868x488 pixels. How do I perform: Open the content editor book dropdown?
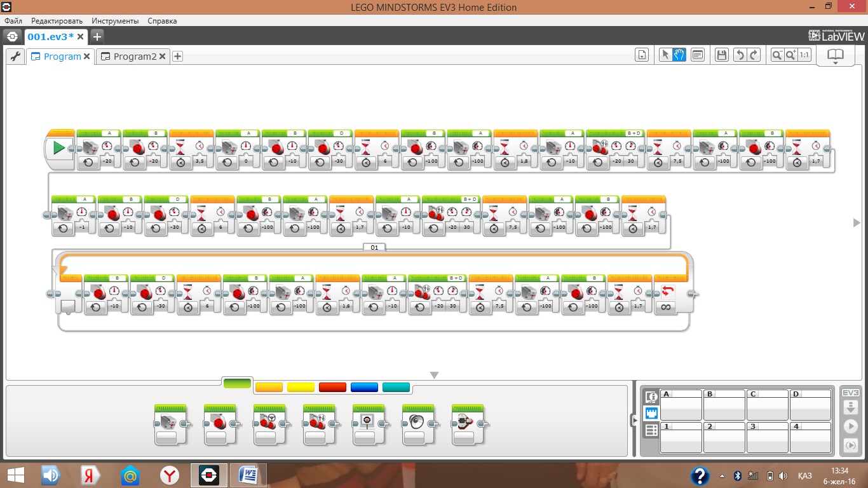(x=836, y=57)
